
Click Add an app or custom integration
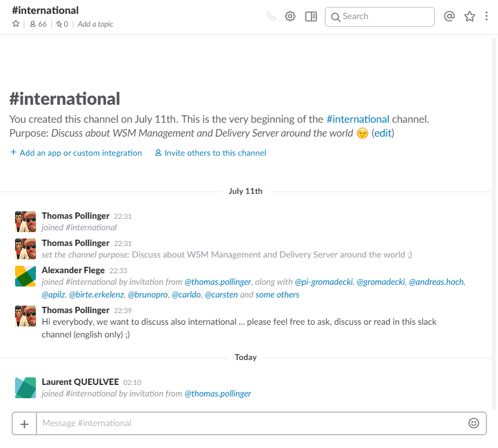76,153
